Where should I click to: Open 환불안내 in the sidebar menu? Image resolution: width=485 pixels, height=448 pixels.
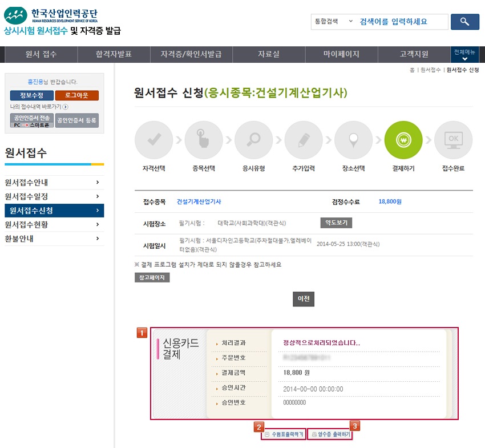pos(54,239)
